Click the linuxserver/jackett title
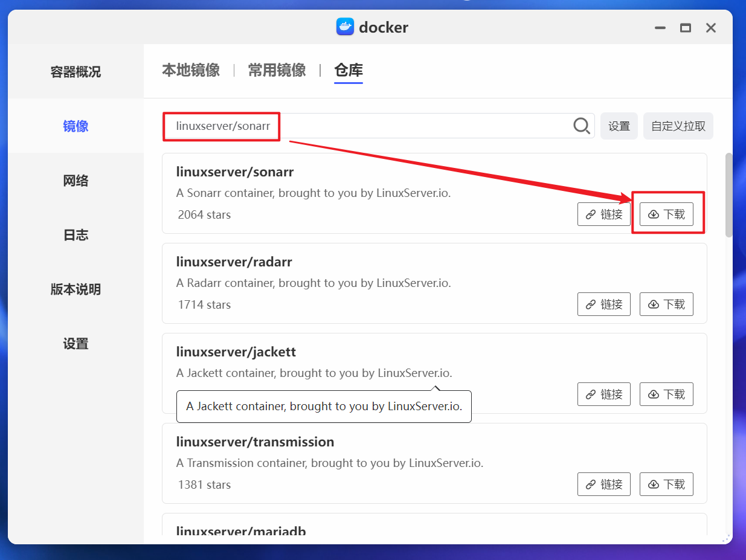The height and width of the screenshot is (560, 746). pyautogui.click(x=236, y=352)
